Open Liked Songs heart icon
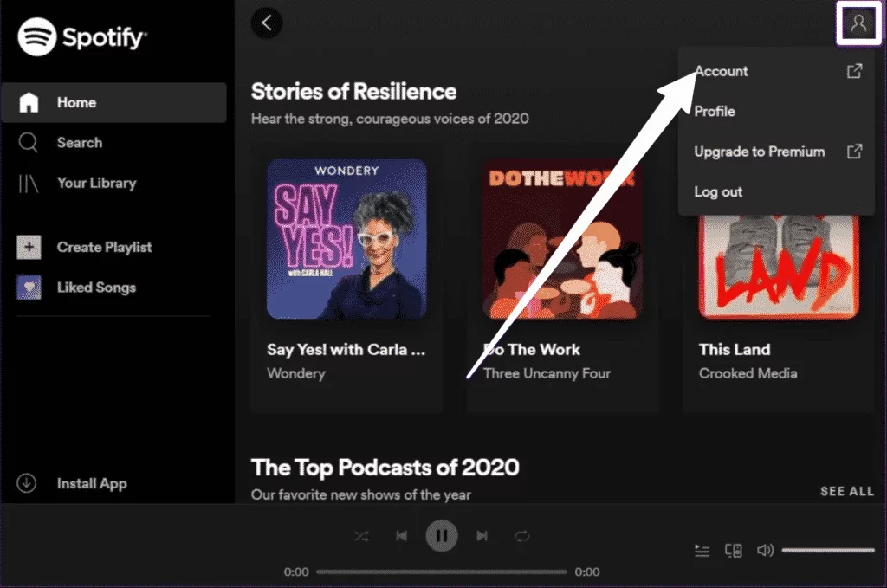This screenshot has width=887, height=588. pyautogui.click(x=29, y=288)
